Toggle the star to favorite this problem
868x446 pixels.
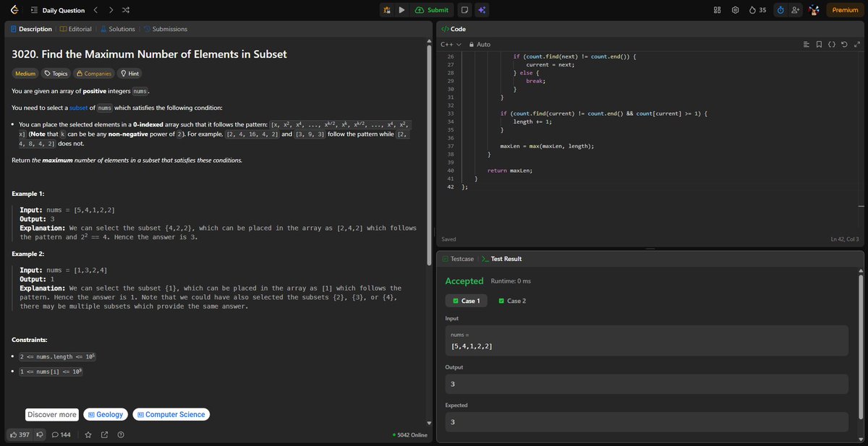tap(88, 435)
